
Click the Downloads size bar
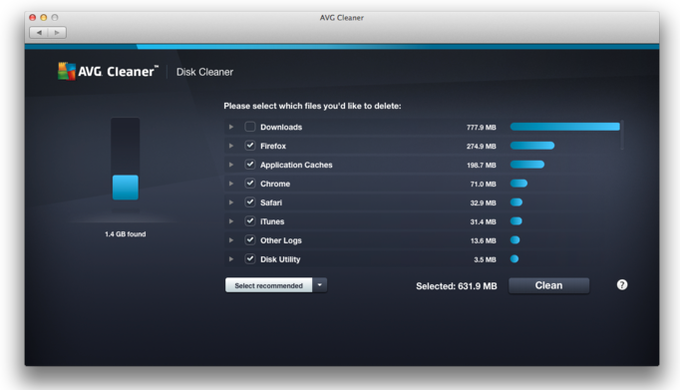point(565,126)
